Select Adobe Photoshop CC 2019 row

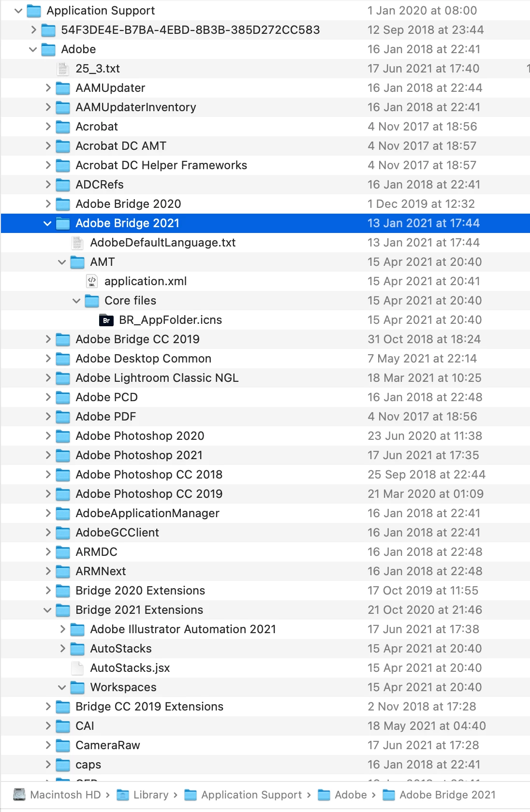(x=265, y=494)
